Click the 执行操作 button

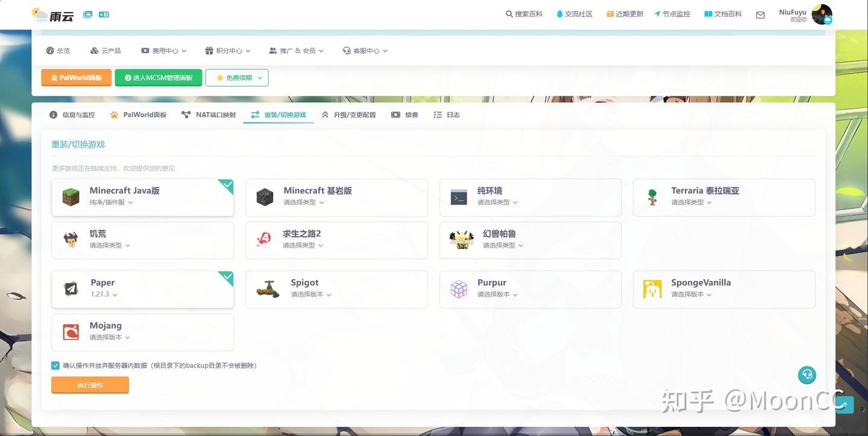point(90,385)
